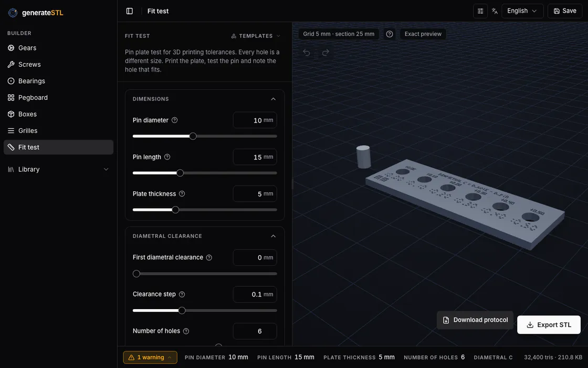Image resolution: width=588 pixels, height=368 pixels.
Task: Click 'PIN LENGTH 15 mm' status entry
Action: coord(286,357)
